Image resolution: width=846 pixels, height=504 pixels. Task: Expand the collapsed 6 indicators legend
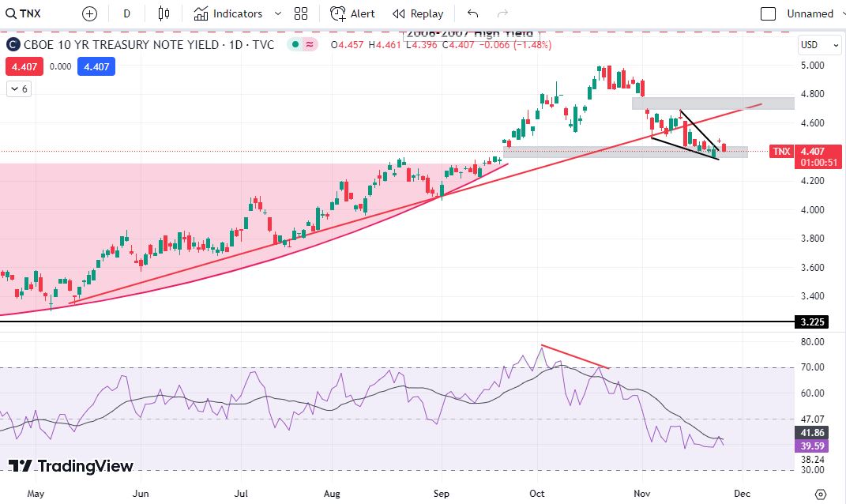pyautogui.click(x=19, y=89)
